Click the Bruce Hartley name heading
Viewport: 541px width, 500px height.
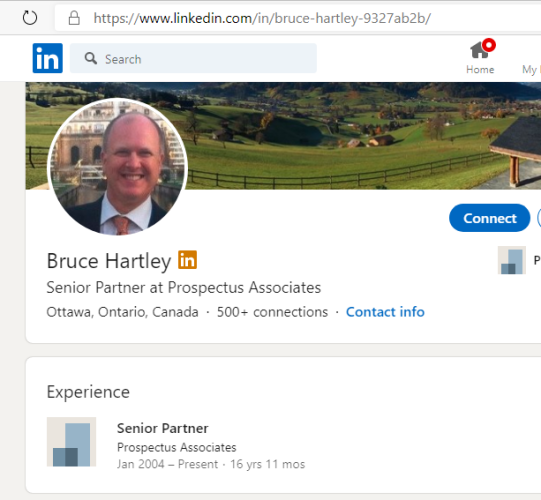[109, 261]
